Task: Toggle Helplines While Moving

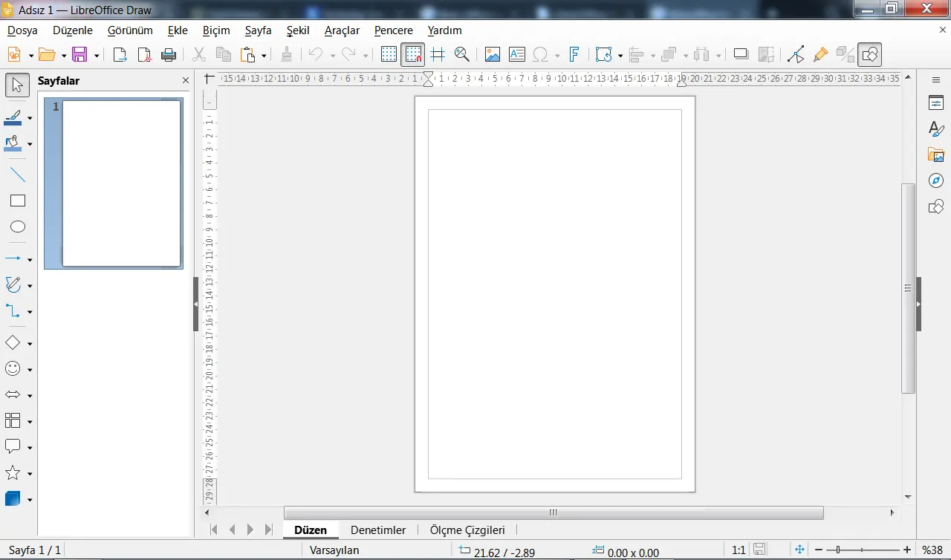Action: [438, 54]
